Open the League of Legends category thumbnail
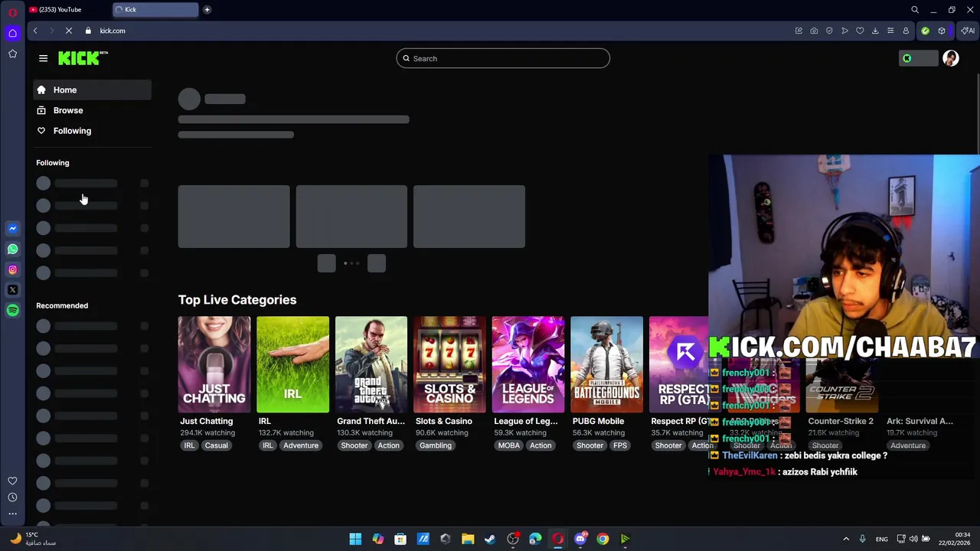Image resolution: width=980 pixels, height=551 pixels. pos(528,364)
